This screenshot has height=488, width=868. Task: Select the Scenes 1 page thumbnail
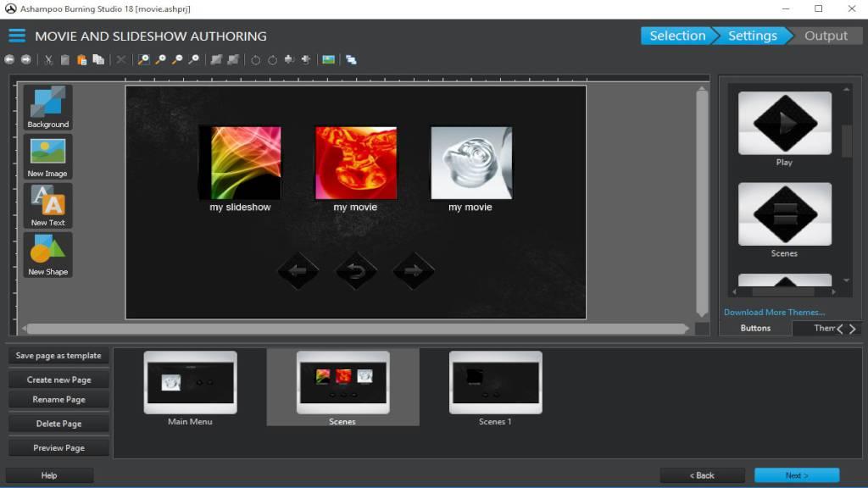pos(495,382)
